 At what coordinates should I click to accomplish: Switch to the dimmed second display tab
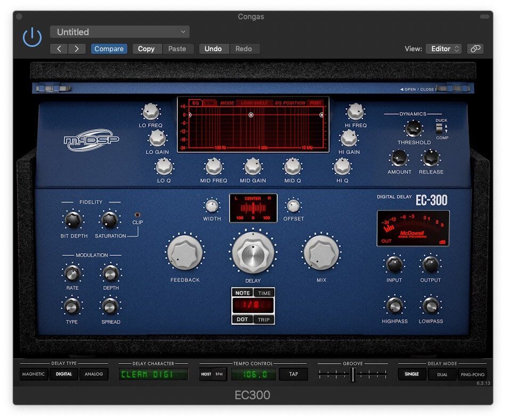tap(210, 103)
